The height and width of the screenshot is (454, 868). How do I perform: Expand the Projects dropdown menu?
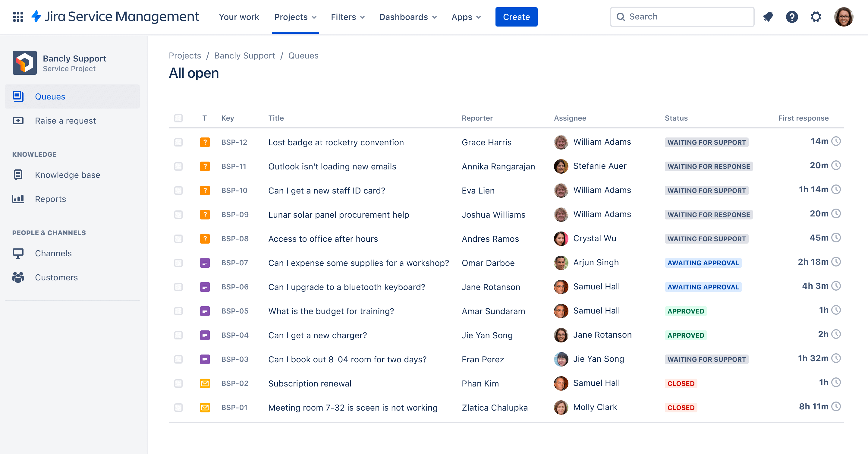(295, 17)
